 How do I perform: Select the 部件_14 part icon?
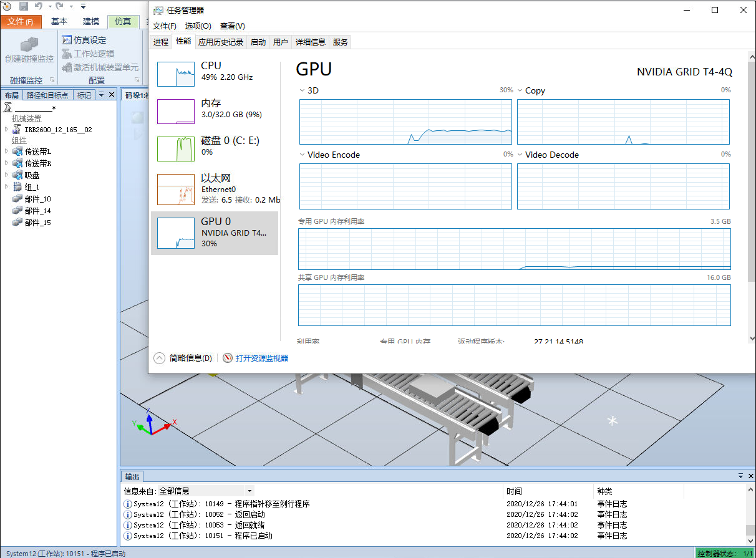17,211
